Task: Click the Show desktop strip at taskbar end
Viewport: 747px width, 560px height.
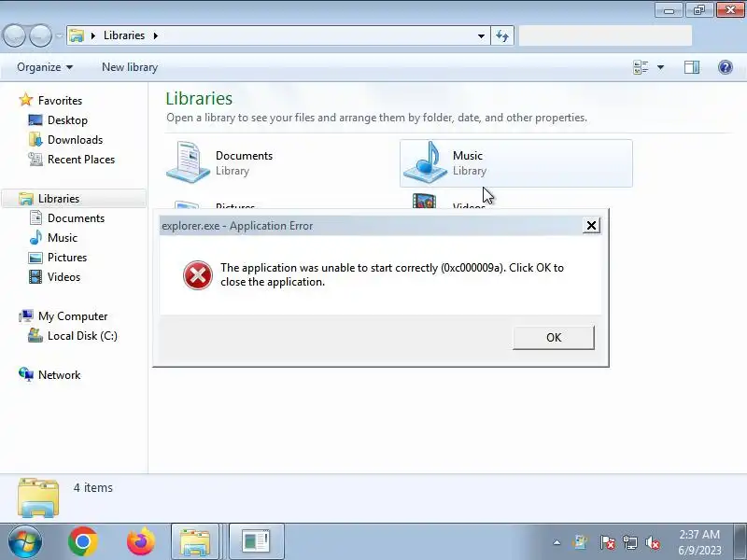Action: pos(740,542)
